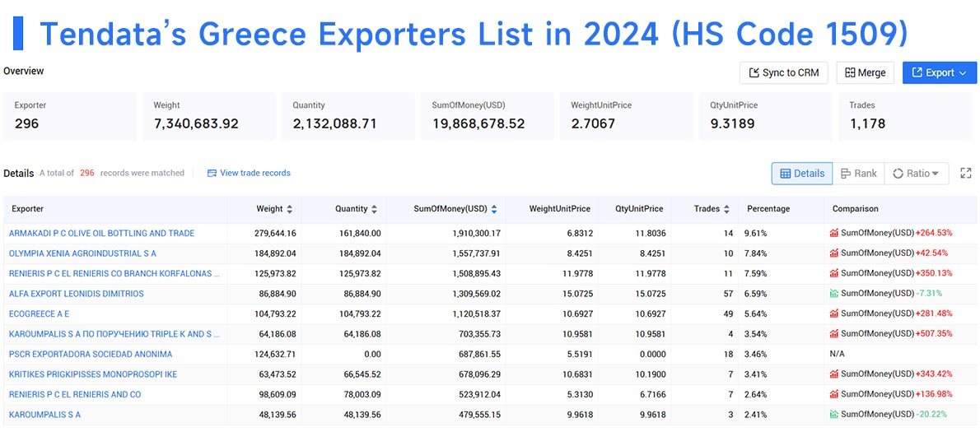Click the 7.84% percentage cell
Image resolution: width=980 pixels, height=432 pixels.
tap(756, 253)
